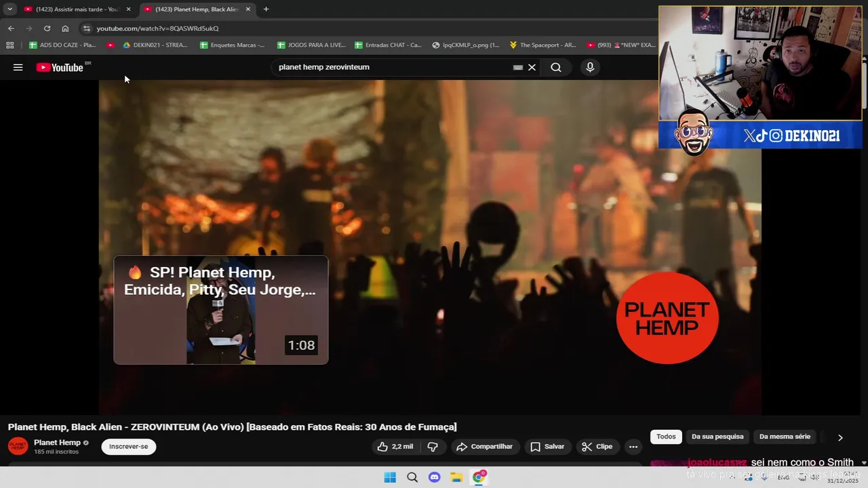Open the (993) NEW EXA... bookmark
Viewport: 868px width, 488px height.
click(621, 45)
